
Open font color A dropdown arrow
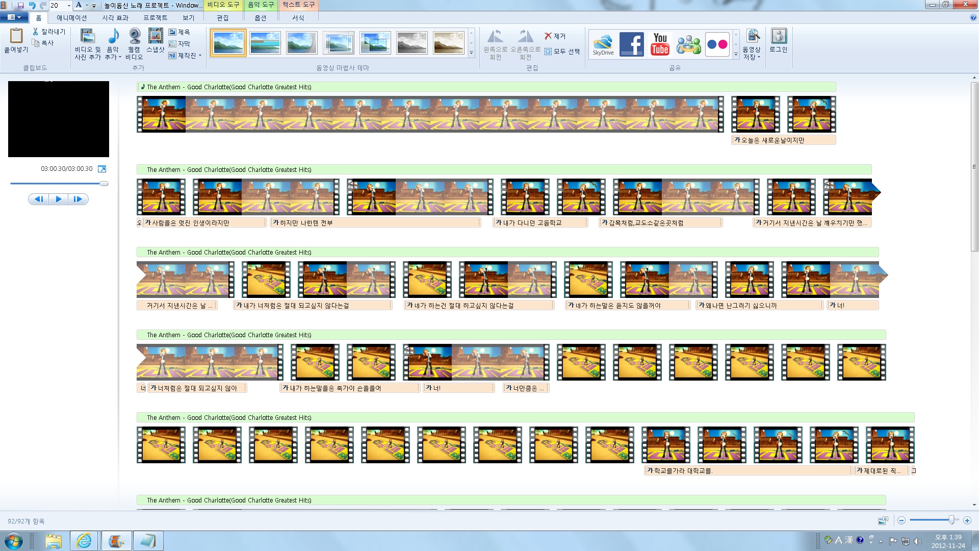(87, 5)
